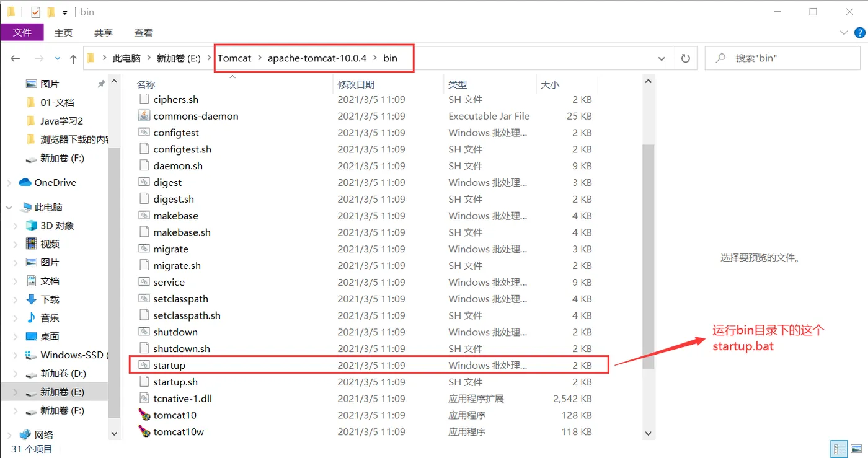Select the daemon.sh file
The image size is (868, 458).
(x=178, y=165)
